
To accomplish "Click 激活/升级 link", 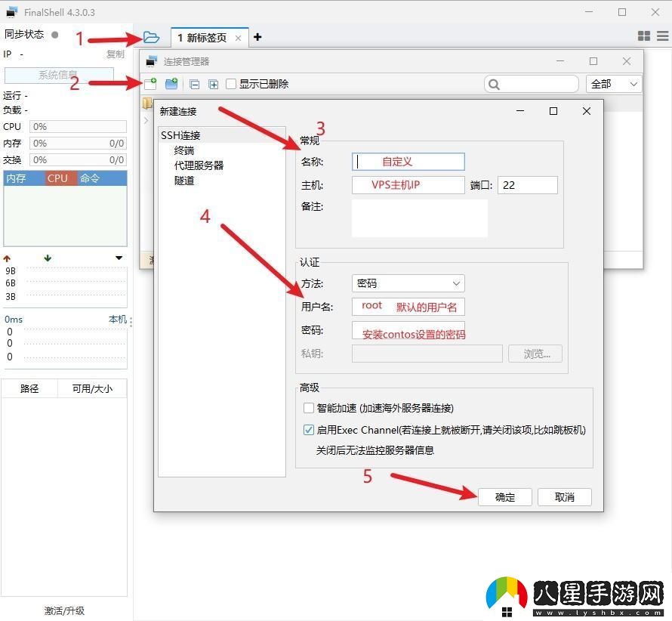I will pyautogui.click(x=64, y=610).
